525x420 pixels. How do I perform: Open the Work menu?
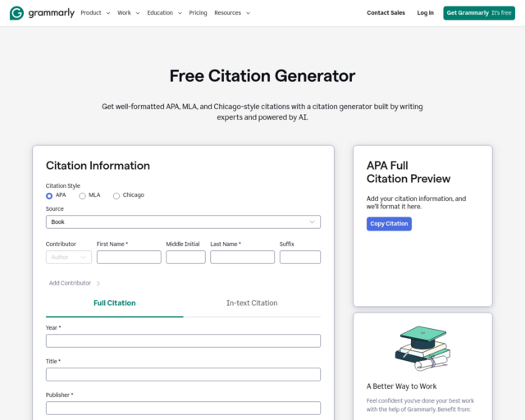point(124,13)
